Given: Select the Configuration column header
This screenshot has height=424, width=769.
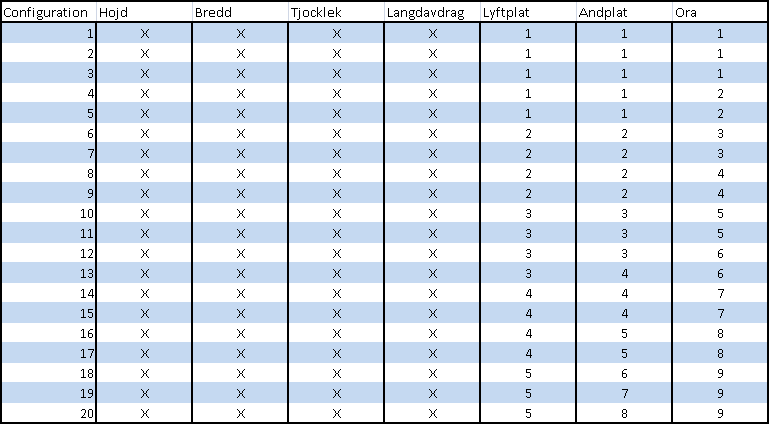Looking at the screenshot, I should (49, 12).
